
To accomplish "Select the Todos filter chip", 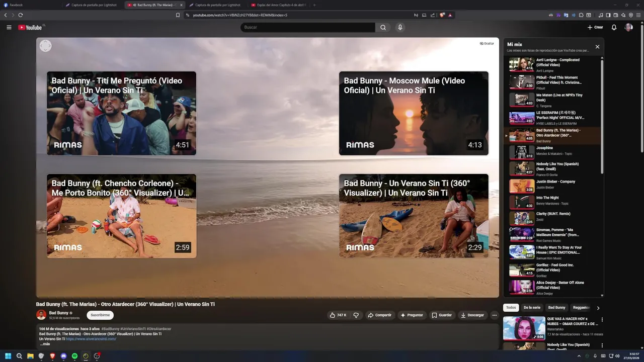I will tap(511, 308).
